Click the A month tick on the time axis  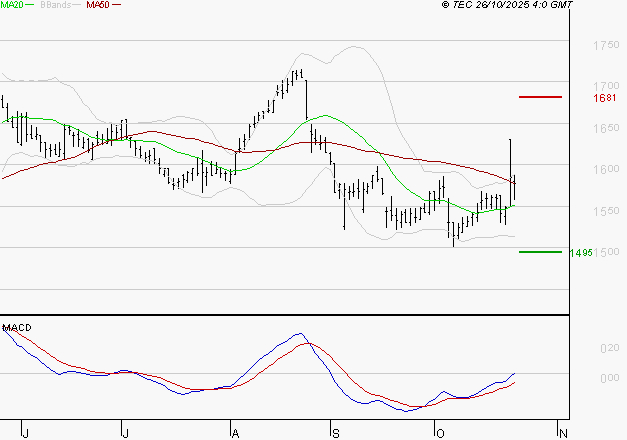[x=236, y=434]
